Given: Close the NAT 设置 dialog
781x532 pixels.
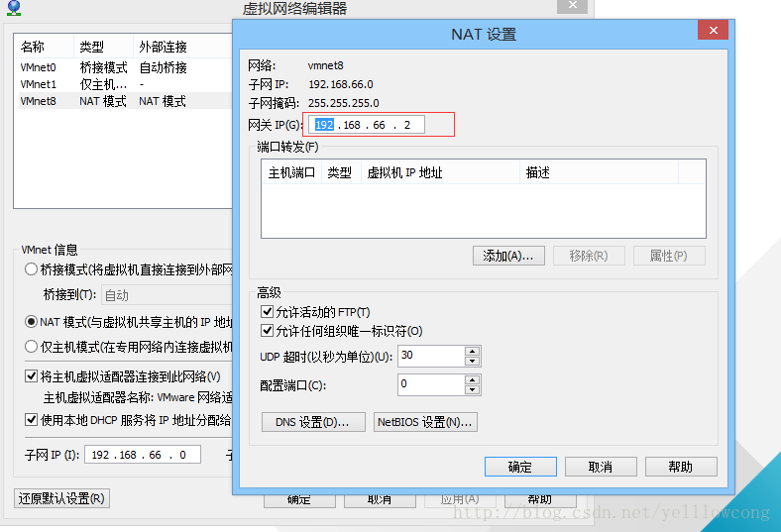Looking at the screenshot, I should point(714,31).
